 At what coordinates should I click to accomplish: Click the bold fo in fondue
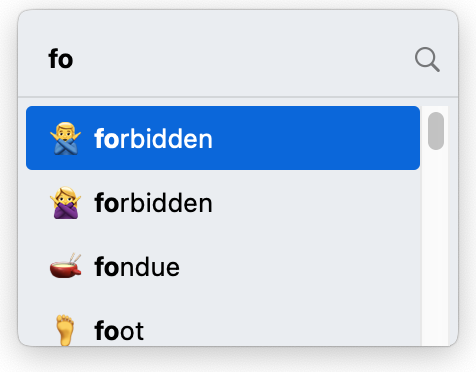pyautogui.click(x=107, y=267)
